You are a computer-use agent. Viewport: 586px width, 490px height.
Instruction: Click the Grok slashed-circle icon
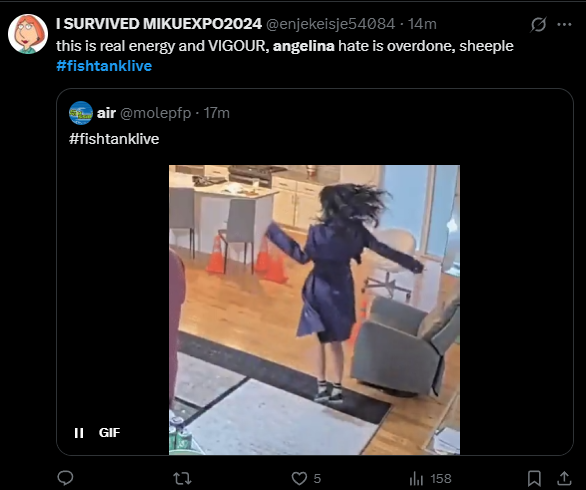(x=539, y=25)
